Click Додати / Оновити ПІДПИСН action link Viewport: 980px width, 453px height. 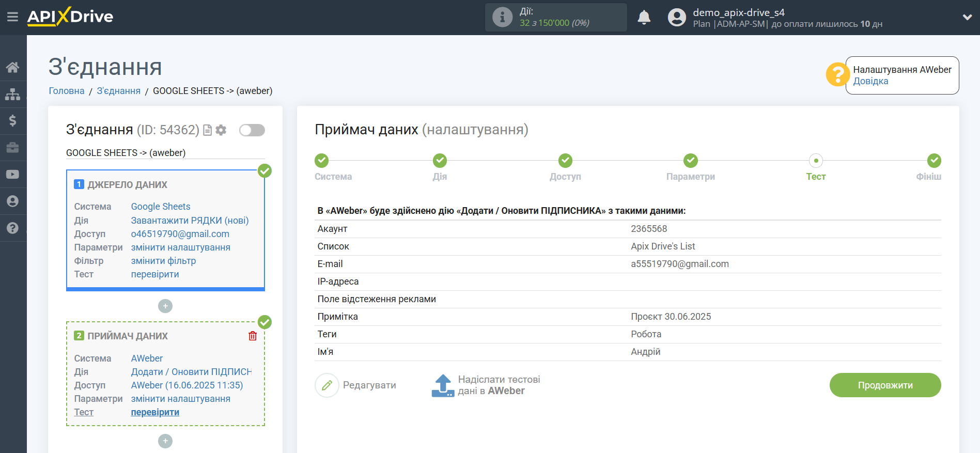point(191,372)
